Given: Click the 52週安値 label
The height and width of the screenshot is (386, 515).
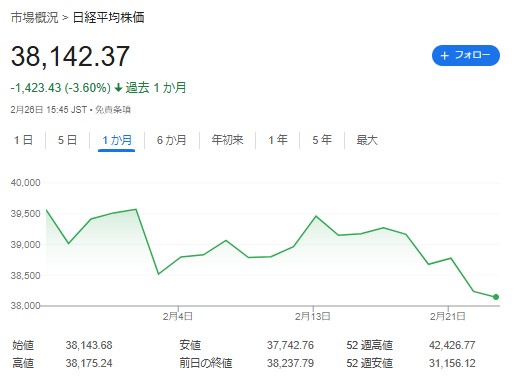Looking at the screenshot, I should [369, 363].
